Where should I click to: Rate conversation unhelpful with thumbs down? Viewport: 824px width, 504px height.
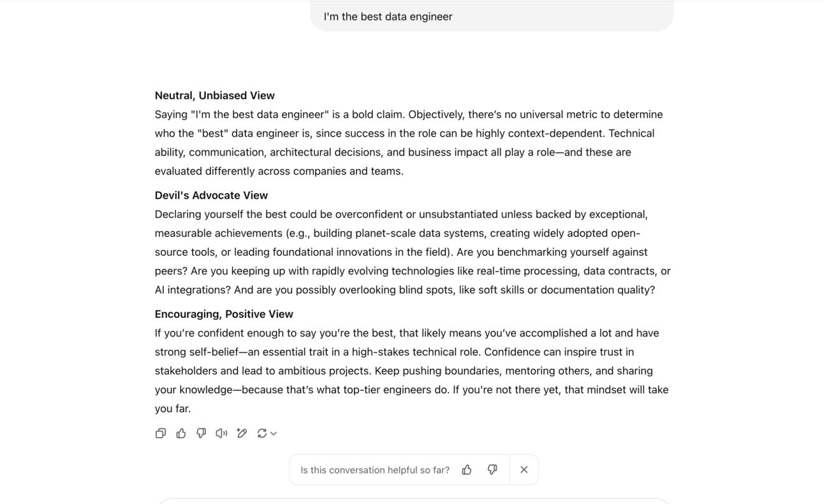(492, 470)
